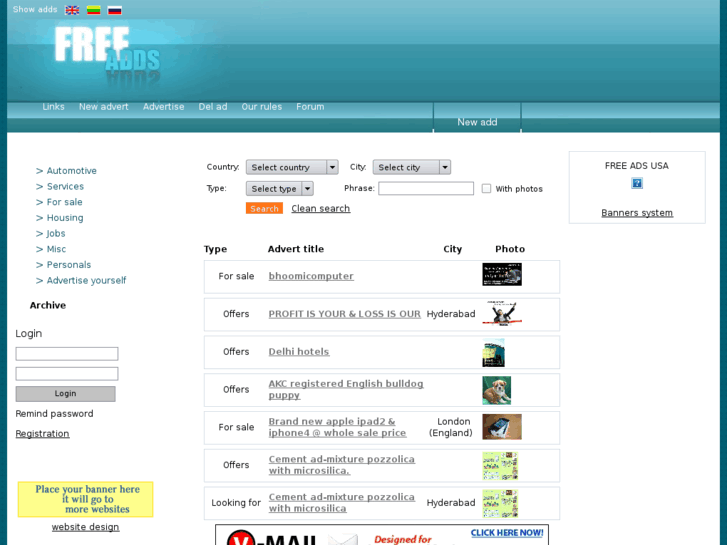
Task: Open the PROFIT IS YOUR advert photo
Action: coord(502,313)
